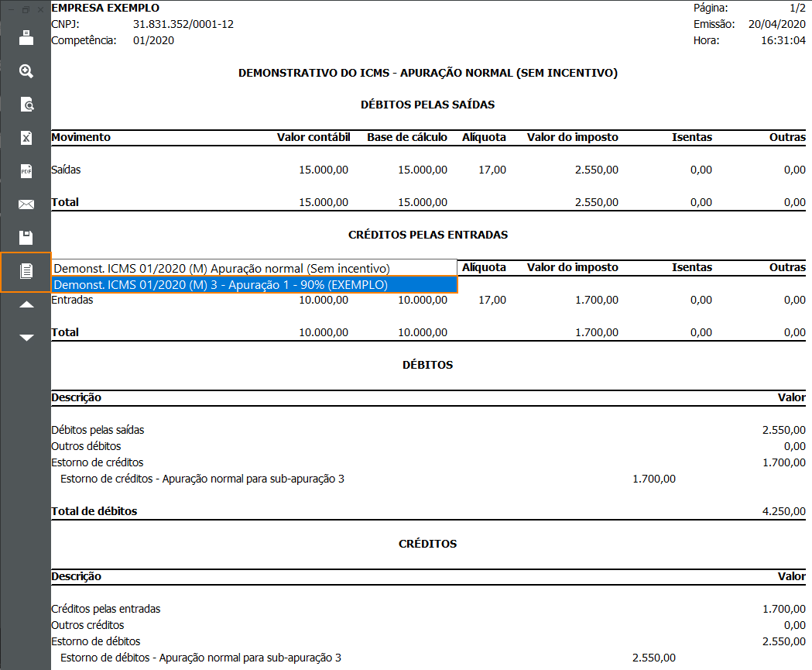Click the time value 16:31:04
This screenshot has height=670, width=812.
783,40
